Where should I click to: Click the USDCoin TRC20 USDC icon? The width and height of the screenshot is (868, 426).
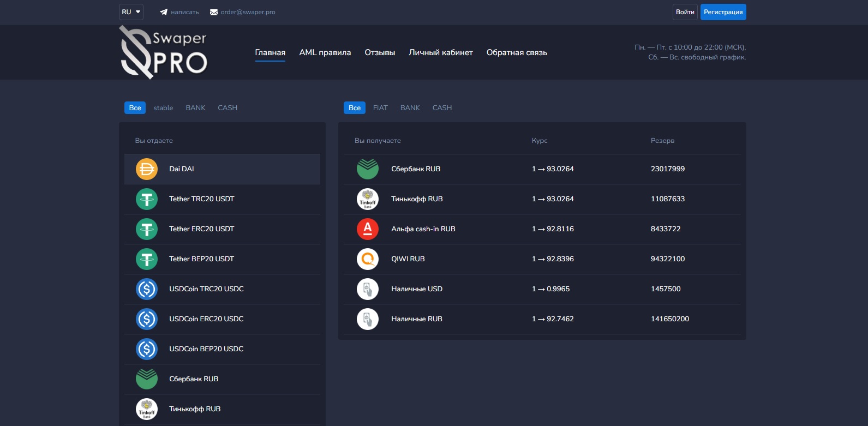(x=147, y=289)
